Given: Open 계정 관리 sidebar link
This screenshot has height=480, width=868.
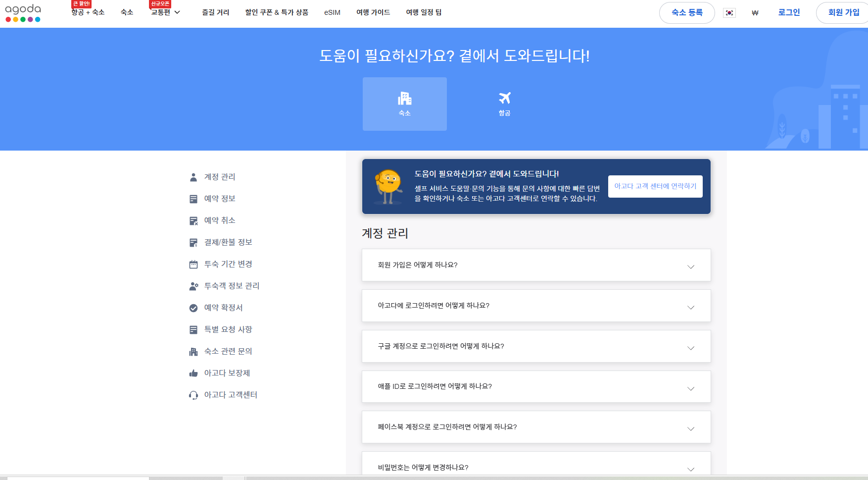Looking at the screenshot, I should click(x=220, y=177).
